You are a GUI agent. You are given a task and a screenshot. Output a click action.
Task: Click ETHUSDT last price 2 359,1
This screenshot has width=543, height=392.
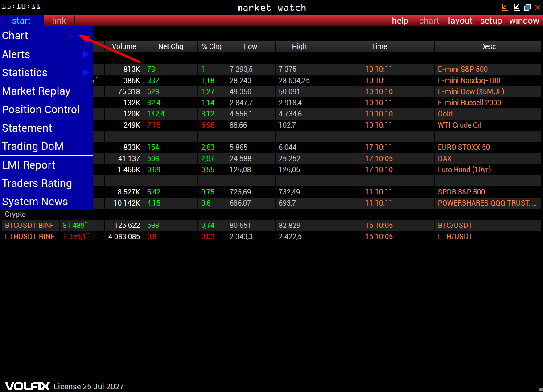tap(76, 236)
